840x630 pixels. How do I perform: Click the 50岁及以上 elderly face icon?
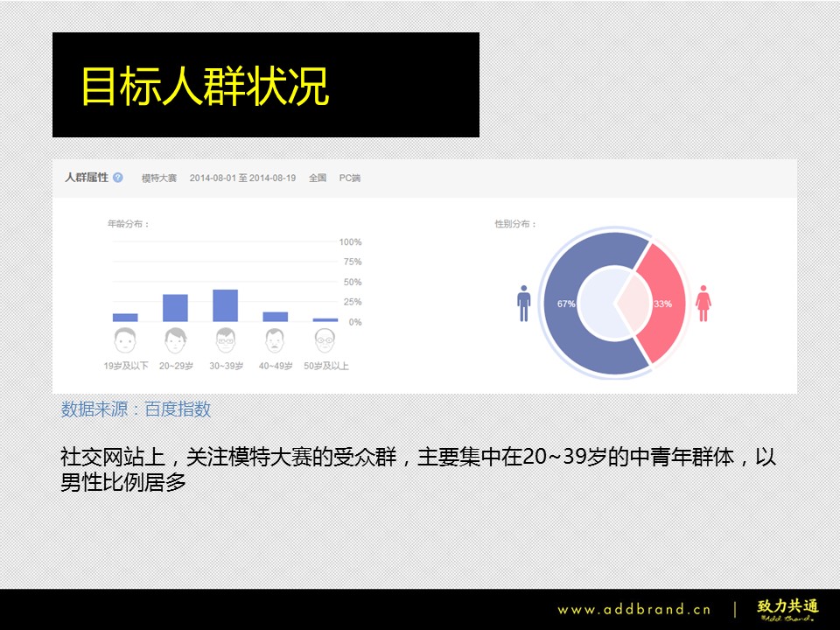[x=325, y=340]
